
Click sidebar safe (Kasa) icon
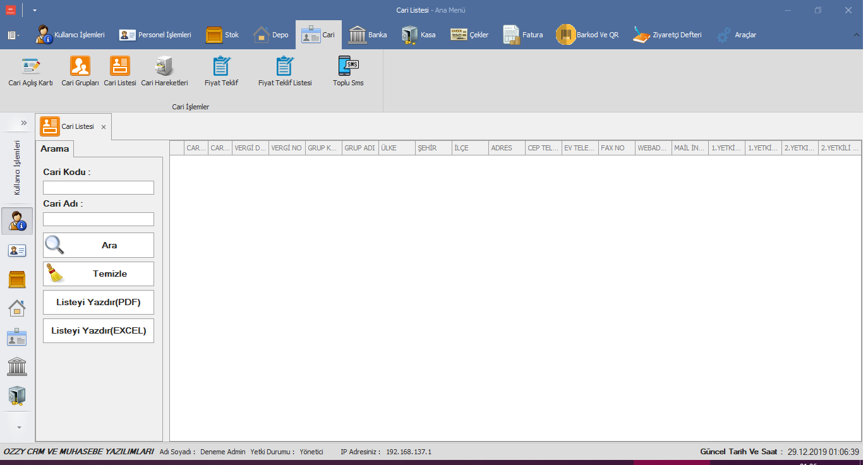tap(17, 396)
